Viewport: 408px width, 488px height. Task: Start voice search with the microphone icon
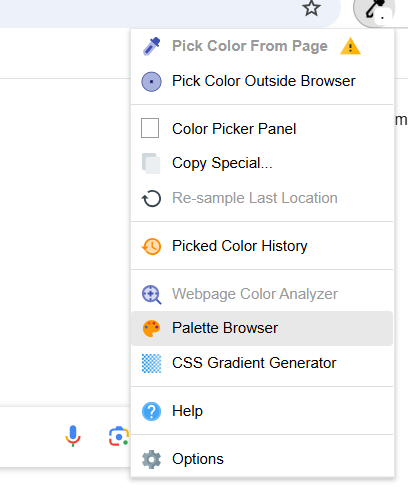[x=73, y=436]
